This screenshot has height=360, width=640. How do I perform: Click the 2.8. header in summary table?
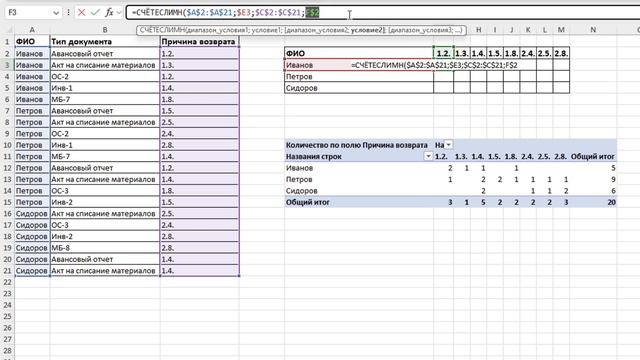pyautogui.click(x=561, y=53)
